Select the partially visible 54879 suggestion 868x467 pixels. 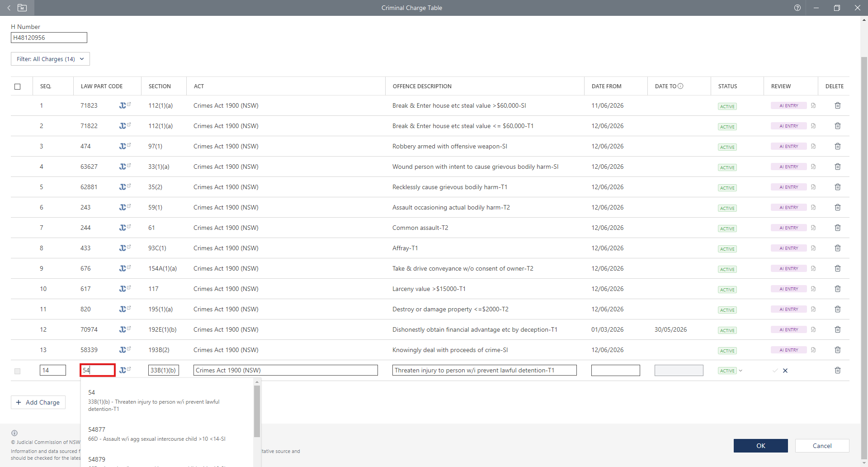(167, 461)
